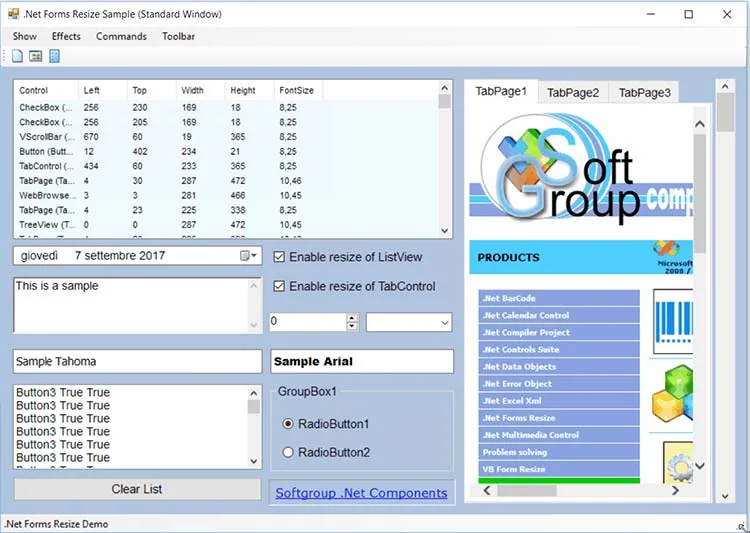Click the blue calculator-style toolbar icon
Image resolution: width=750 pixels, height=533 pixels.
(x=55, y=56)
